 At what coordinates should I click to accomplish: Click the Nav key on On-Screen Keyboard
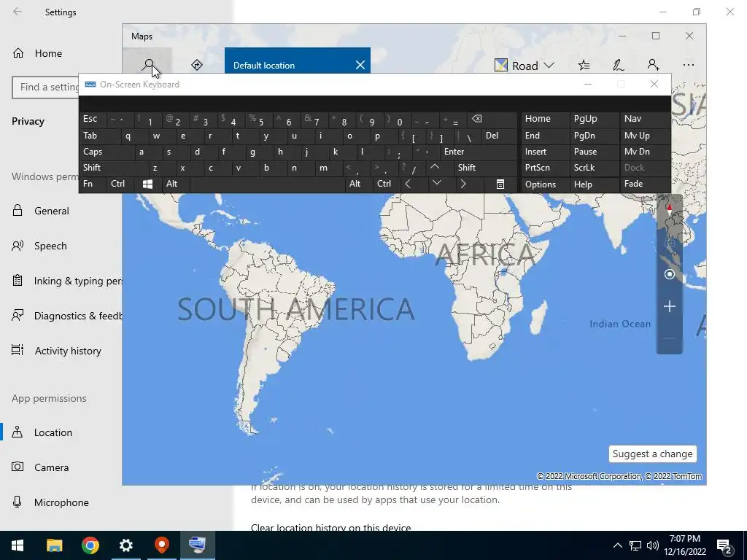[645, 119]
